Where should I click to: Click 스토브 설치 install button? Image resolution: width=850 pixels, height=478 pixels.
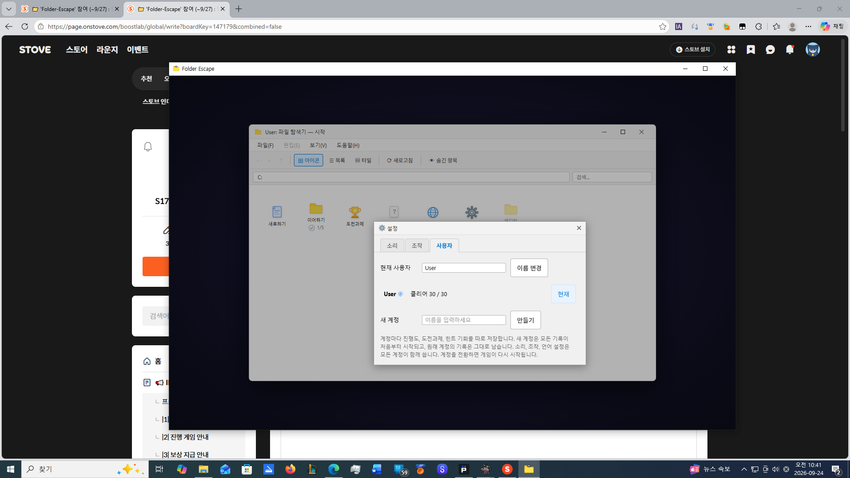click(693, 49)
